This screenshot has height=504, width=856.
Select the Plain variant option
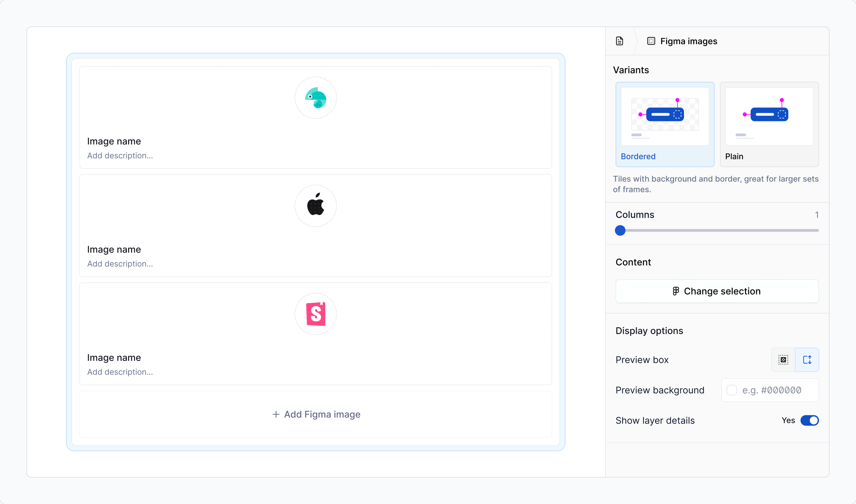769,124
